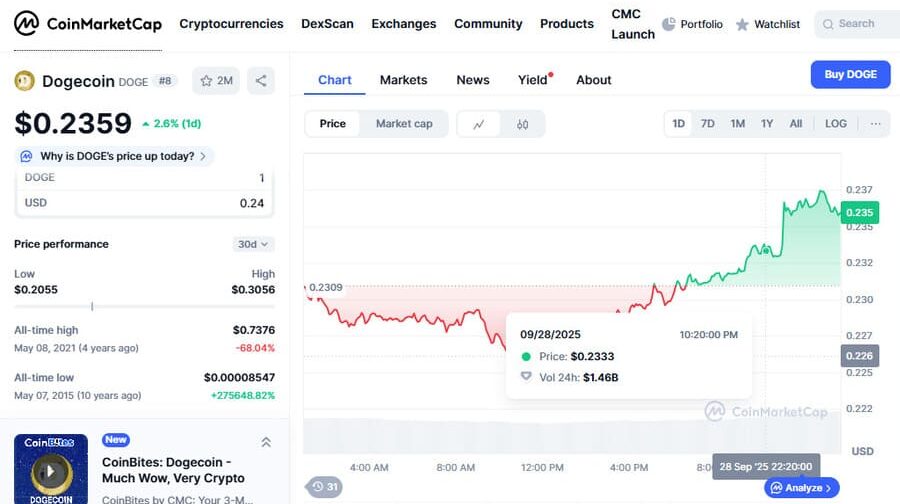Viewport: 900px width, 504px height.
Task: Open 'Why is DOGE's price up today?' link
Action: [114, 156]
